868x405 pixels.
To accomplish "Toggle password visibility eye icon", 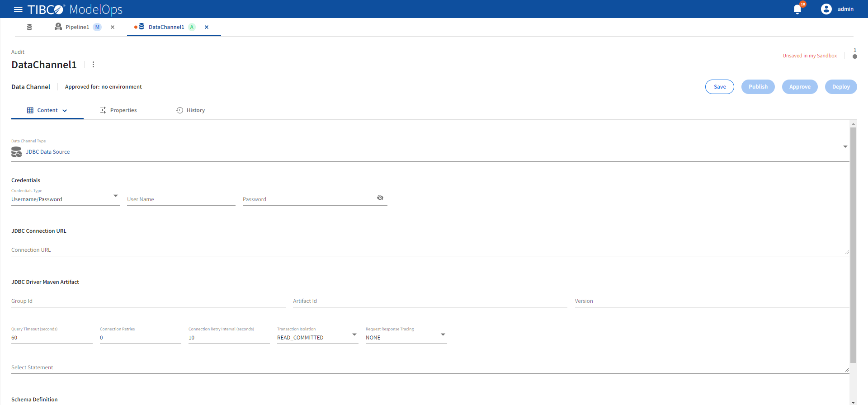I will pos(380,198).
